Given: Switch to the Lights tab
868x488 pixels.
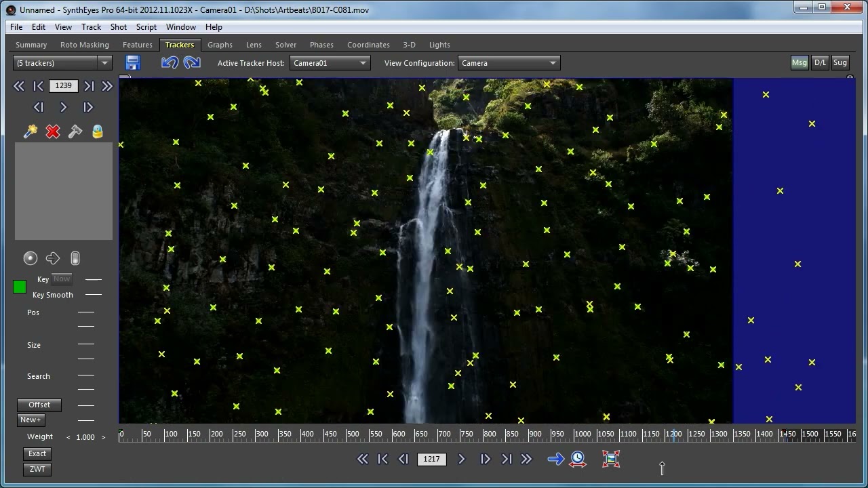Looking at the screenshot, I should tap(439, 45).
